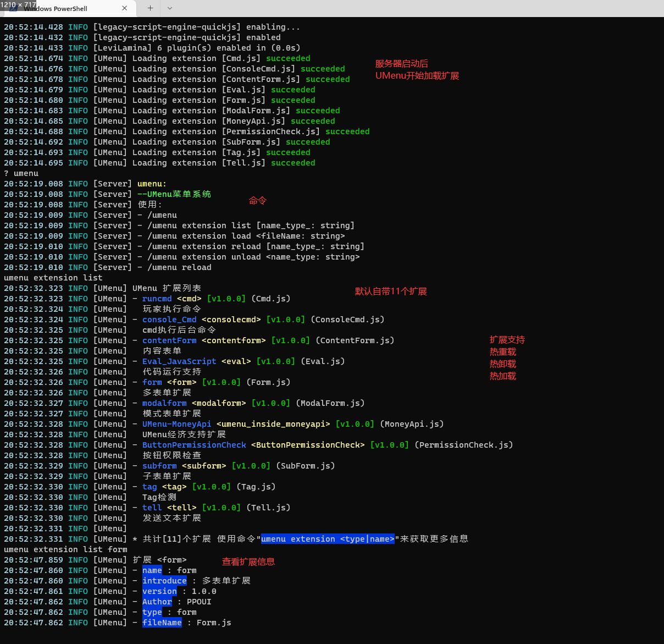Open a new terminal tab

150,8
